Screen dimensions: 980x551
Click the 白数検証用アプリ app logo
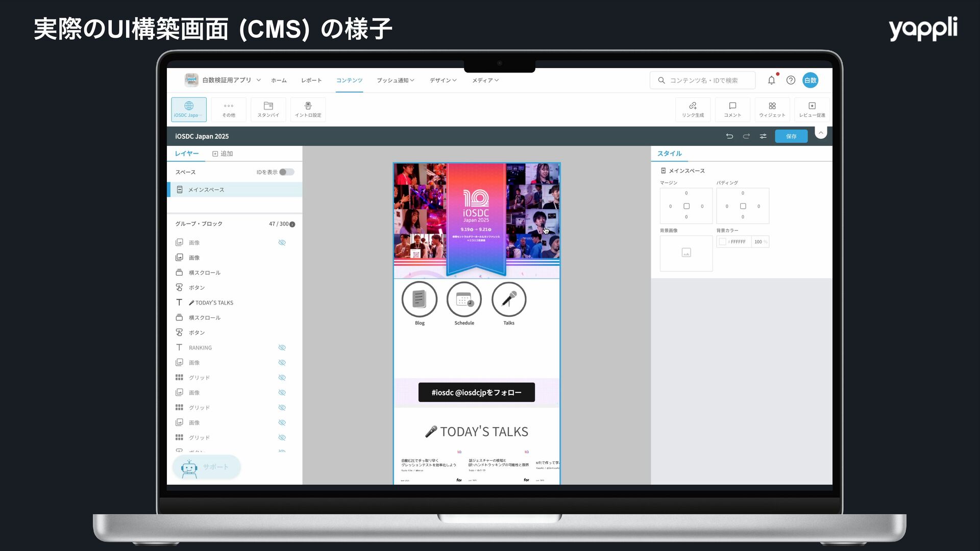point(191,80)
